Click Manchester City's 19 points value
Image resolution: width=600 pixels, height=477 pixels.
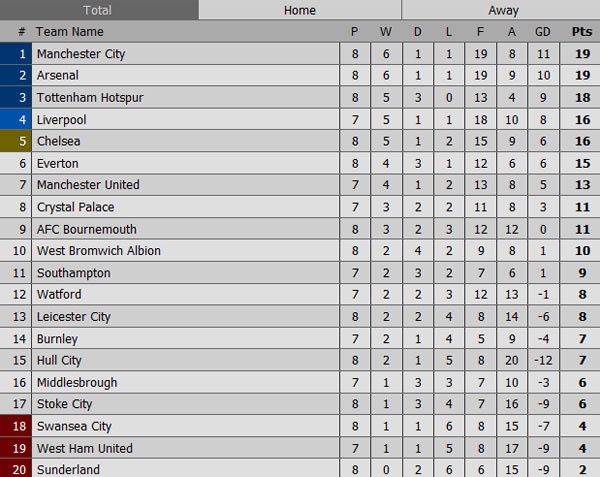tap(581, 54)
